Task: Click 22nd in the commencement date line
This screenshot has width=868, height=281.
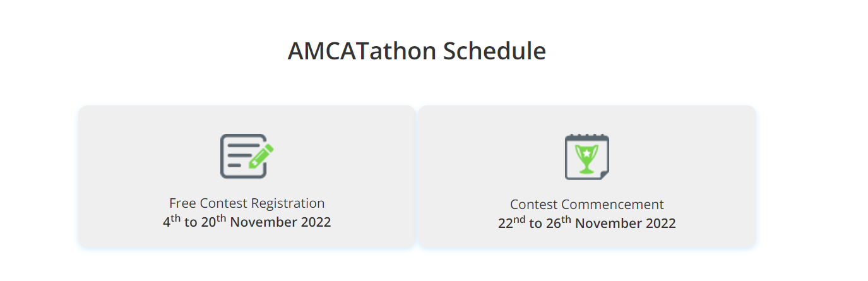Action: (511, 223)
